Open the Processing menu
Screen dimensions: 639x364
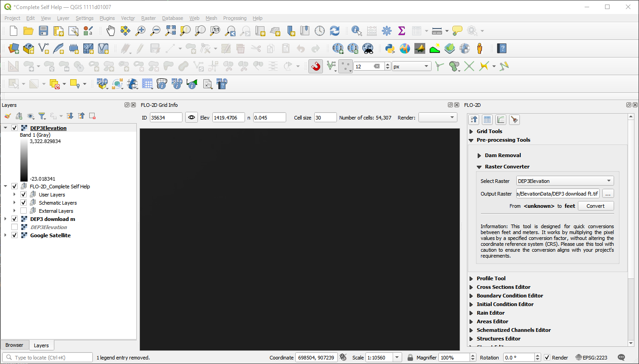[x=235, y=18]
